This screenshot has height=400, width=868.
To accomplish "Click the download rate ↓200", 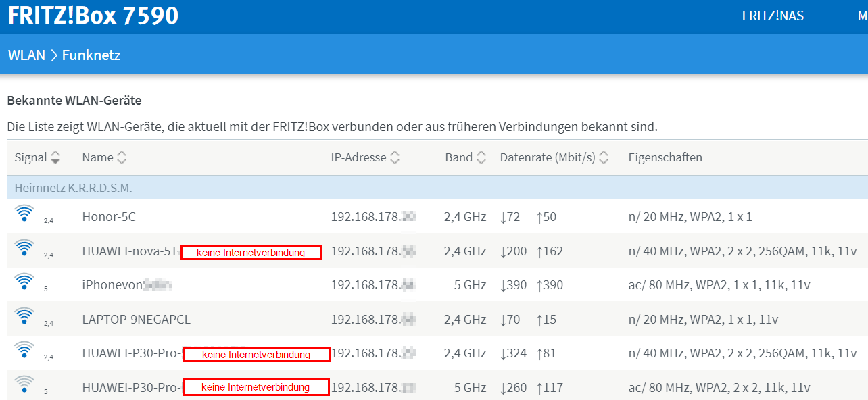I will click(x=513, y=251).
